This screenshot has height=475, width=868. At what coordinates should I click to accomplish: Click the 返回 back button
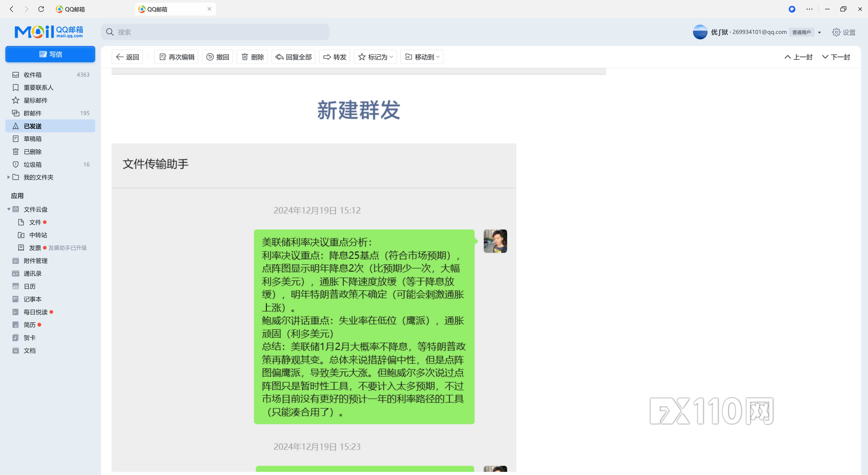pos(127,57)
